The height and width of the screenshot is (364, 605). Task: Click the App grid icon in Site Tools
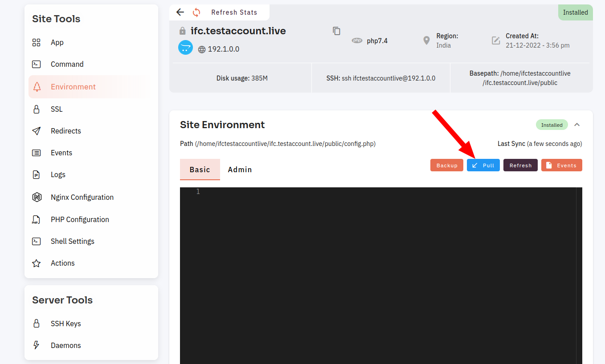[x=37, y=43]
